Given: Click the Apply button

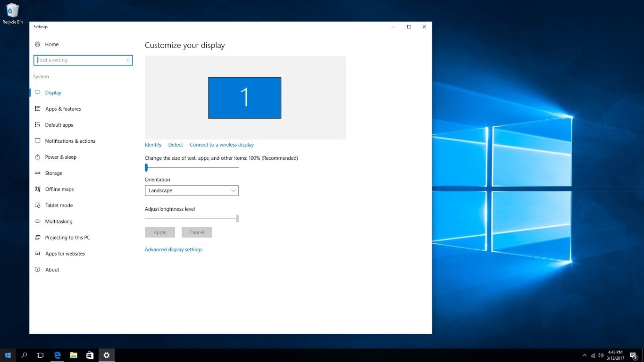Looking at the screenshot, I should click(x=160, y=232).
